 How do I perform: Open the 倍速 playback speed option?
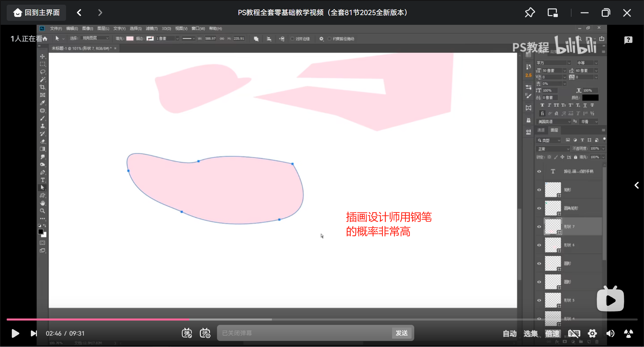point(552,334)
